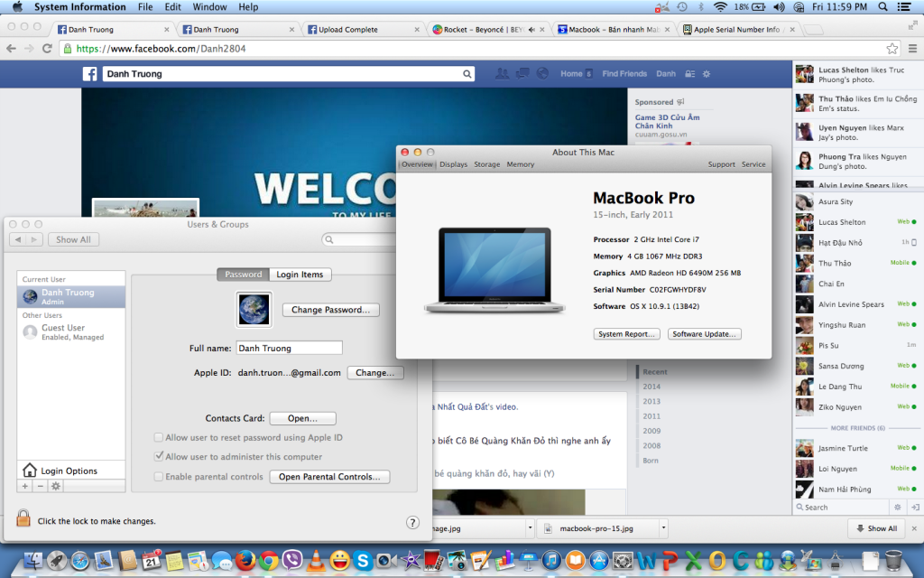Open the Window menu
This screenshot has width=924, height=578.
click(209, 7)
